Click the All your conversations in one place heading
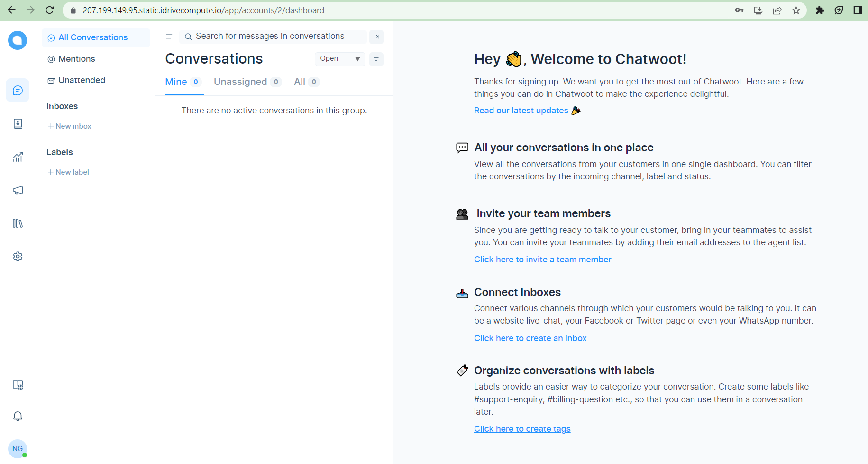Viewport: 868px width, 464px height. pos(564,148)
